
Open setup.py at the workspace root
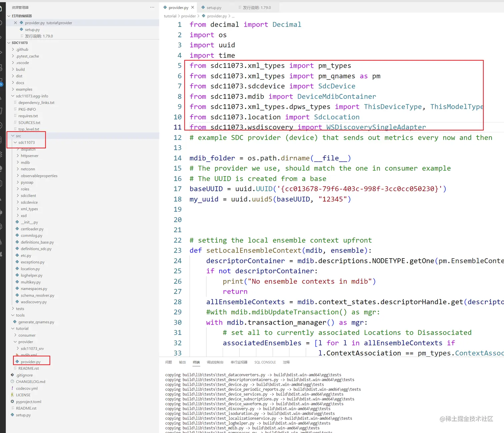[23, 415]
